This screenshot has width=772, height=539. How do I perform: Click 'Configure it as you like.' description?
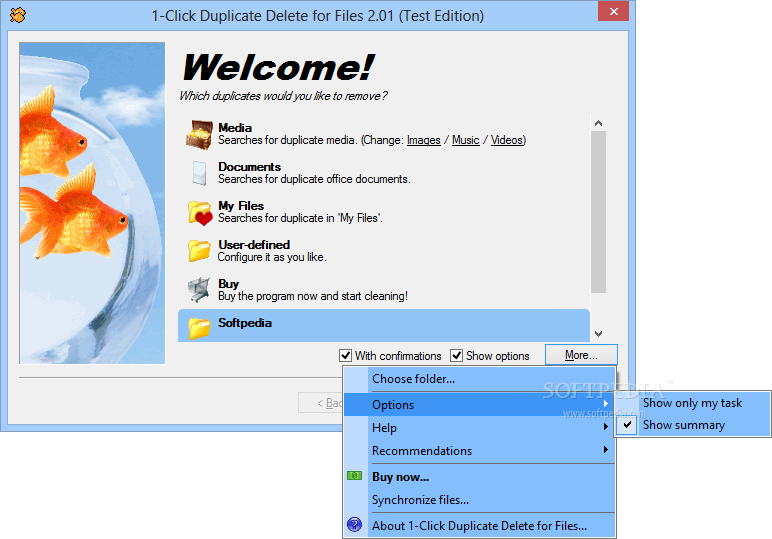(x=272, y=257)
